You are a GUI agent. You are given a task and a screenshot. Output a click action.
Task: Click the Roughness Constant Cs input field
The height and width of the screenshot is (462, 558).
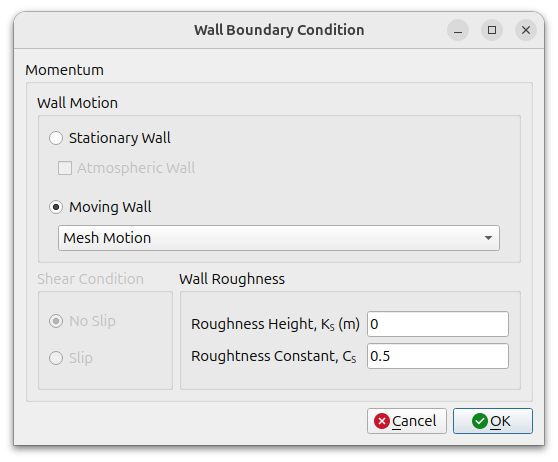(x=438, y=356)
